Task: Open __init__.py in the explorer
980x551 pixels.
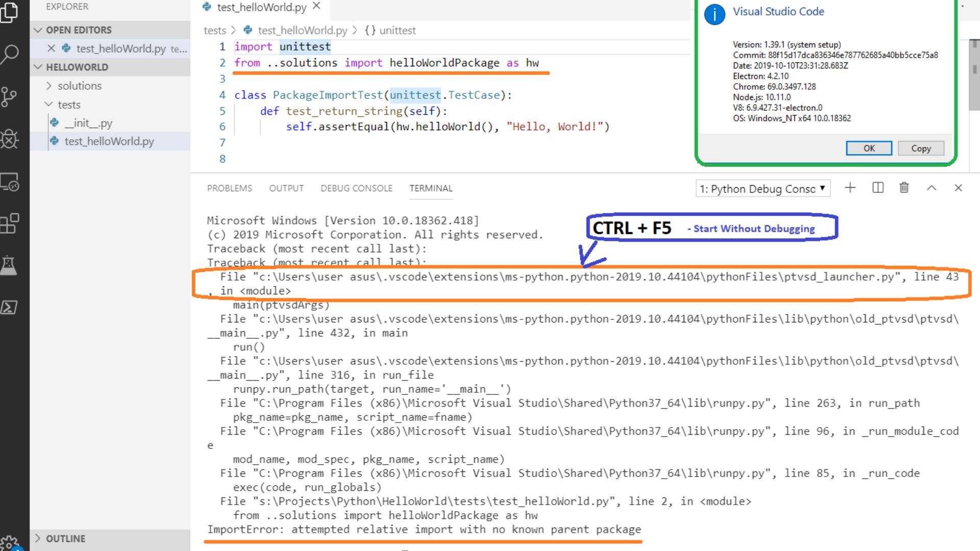Action: pos(88,123)
